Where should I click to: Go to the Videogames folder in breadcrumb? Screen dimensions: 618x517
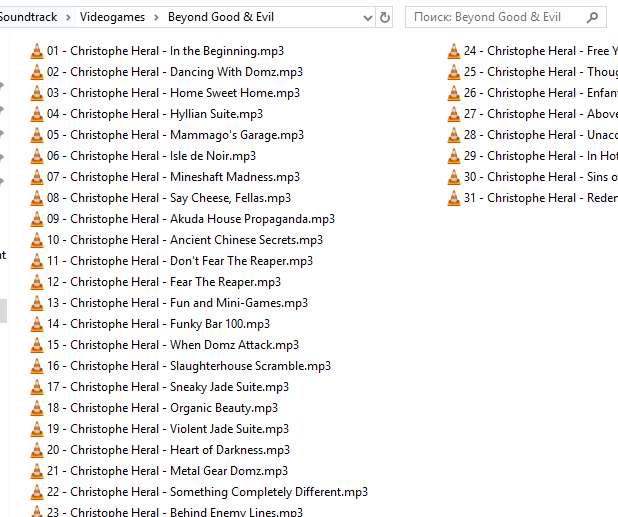[x=112, y=17]
